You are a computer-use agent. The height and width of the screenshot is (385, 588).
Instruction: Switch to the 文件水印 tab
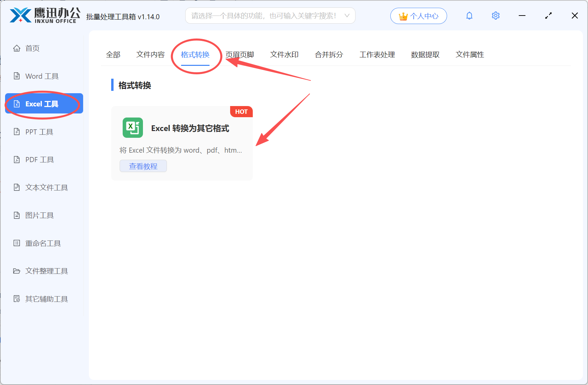(284, 54)
